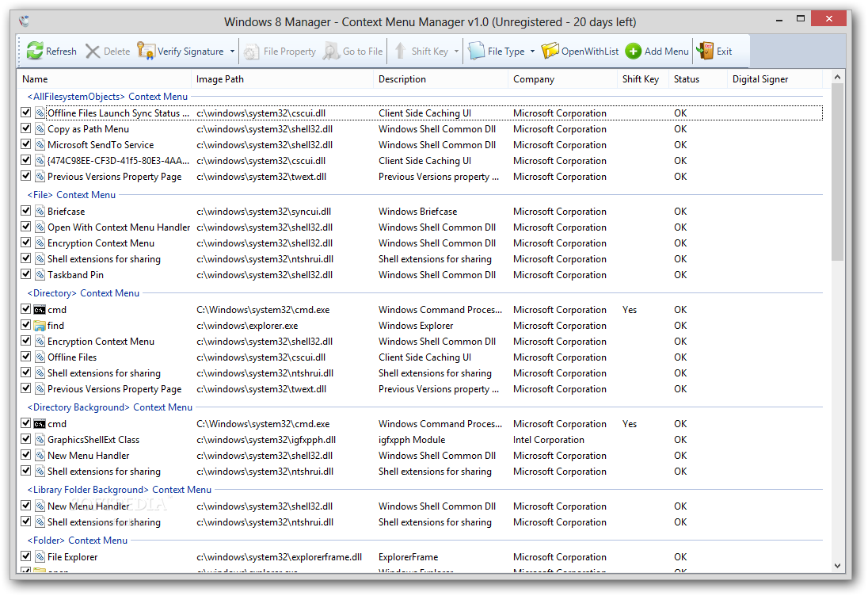Sort by the Name column header

104,79
